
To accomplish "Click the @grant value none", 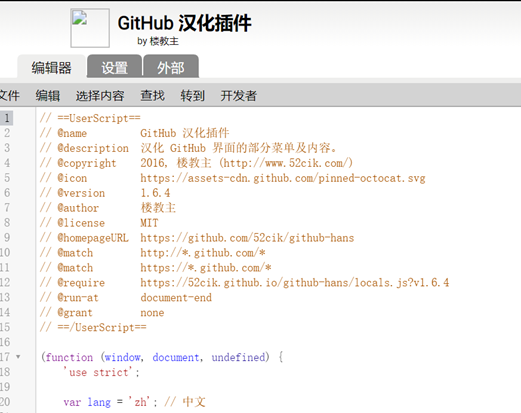I will click(x=152, y=313).
